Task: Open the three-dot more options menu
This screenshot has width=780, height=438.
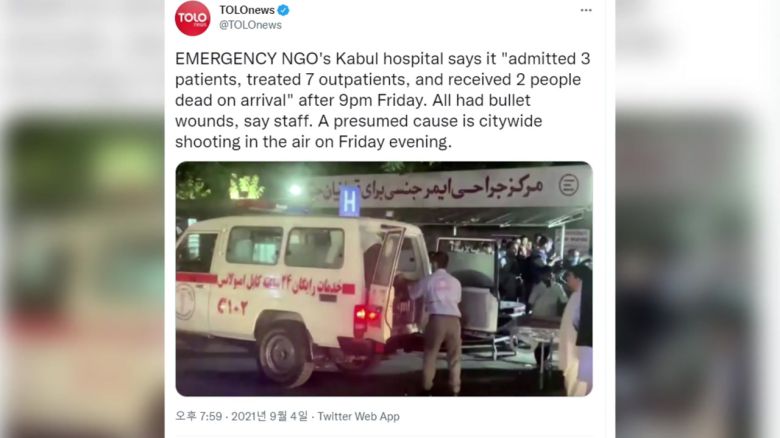Action: coord(586,10)
